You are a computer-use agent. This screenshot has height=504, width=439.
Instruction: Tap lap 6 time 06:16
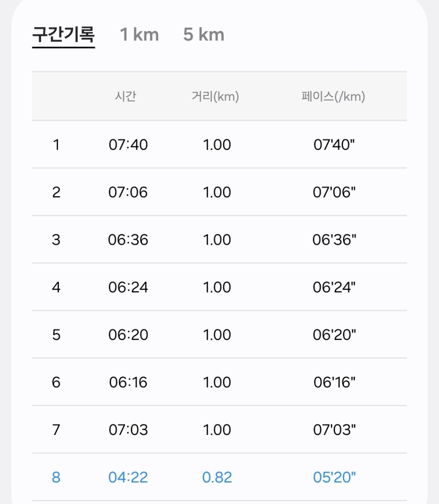click(128, 382)
